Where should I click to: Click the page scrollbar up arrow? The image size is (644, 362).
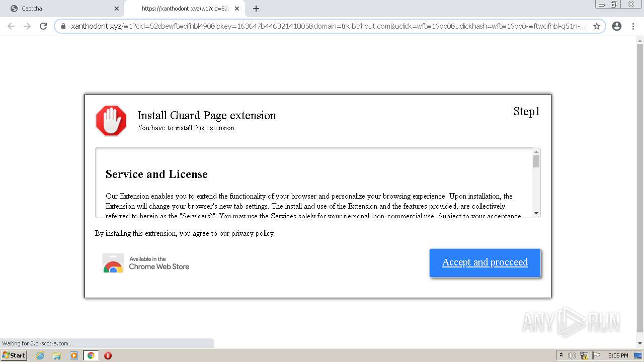[x=640, y=40]
